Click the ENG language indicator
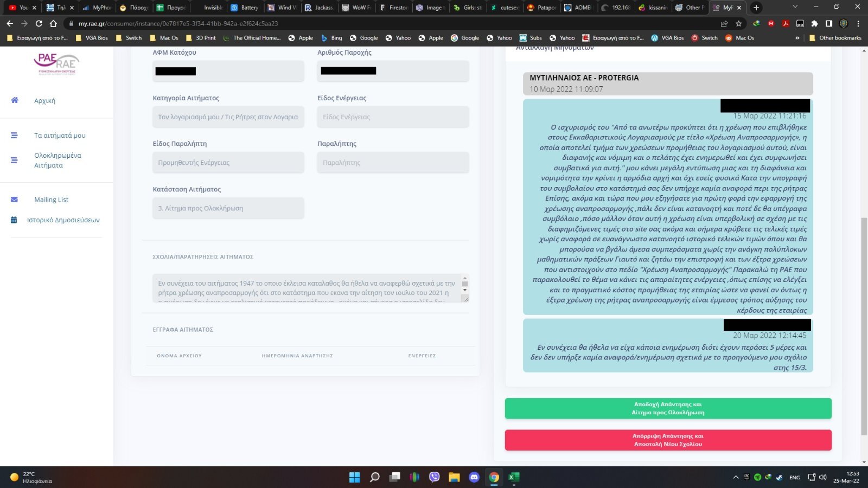The image size is (868, 488). 795,477
